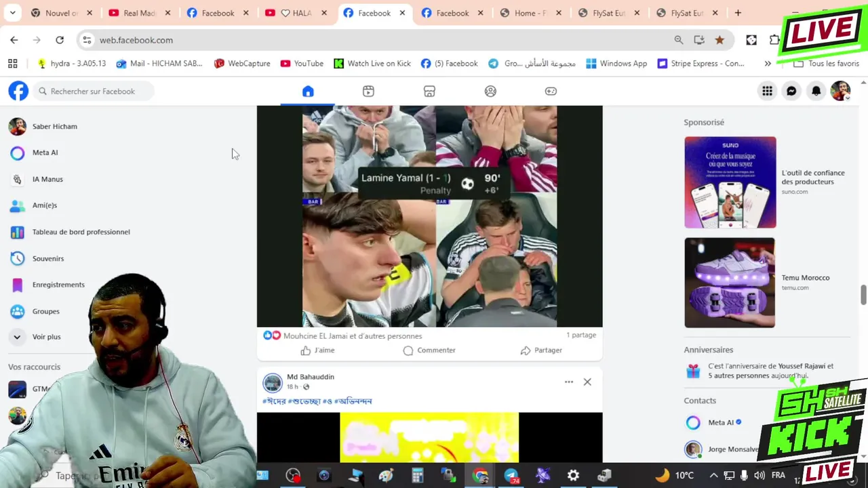Open the (5) Facebook bookmark
Image resolution: width=868 pixels, height=488 pixels.
[449, 63]
